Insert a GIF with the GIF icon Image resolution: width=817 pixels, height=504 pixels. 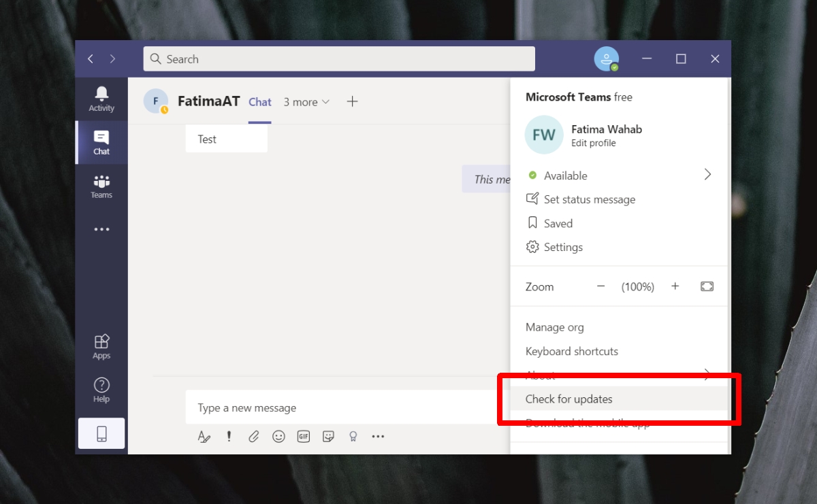303,437
